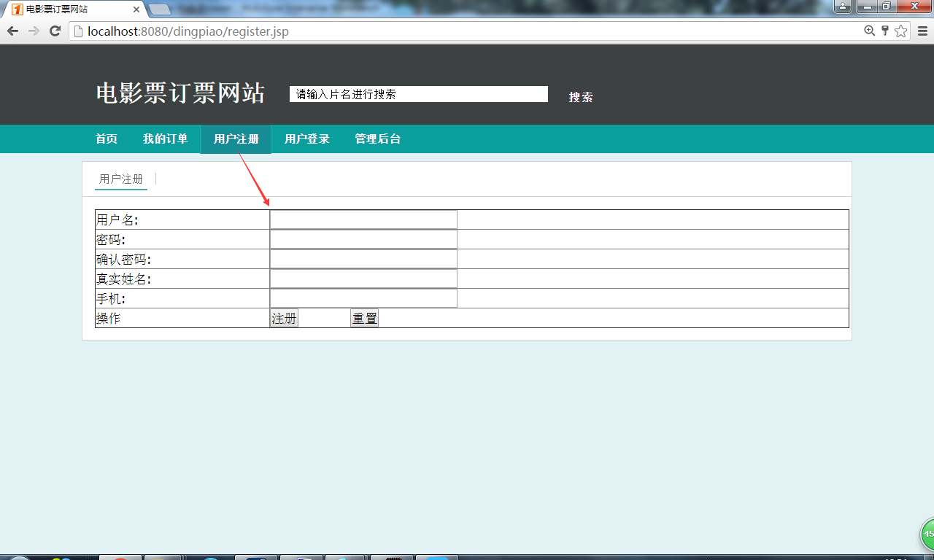The height and width of the screenshot is (560, 934).
Task: Close the 电影票订票网站 browser tab
Action: coord(136,9)
